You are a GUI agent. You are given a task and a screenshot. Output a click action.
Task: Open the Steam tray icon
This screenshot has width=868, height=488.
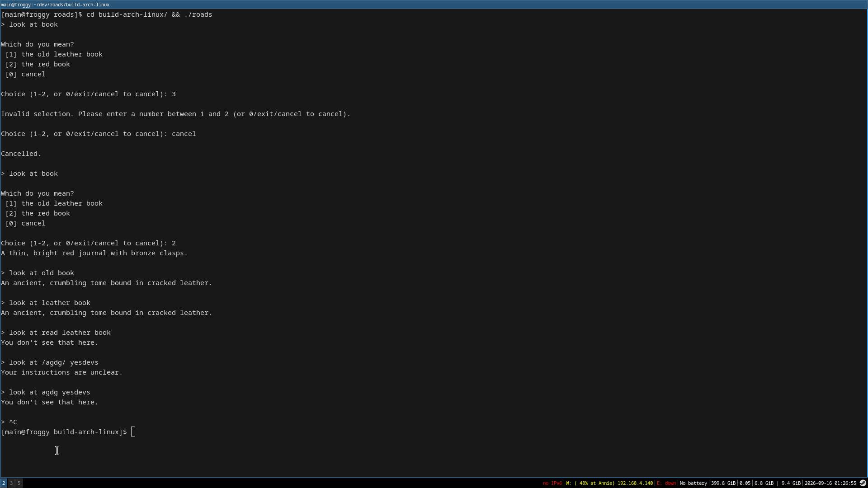863,483
